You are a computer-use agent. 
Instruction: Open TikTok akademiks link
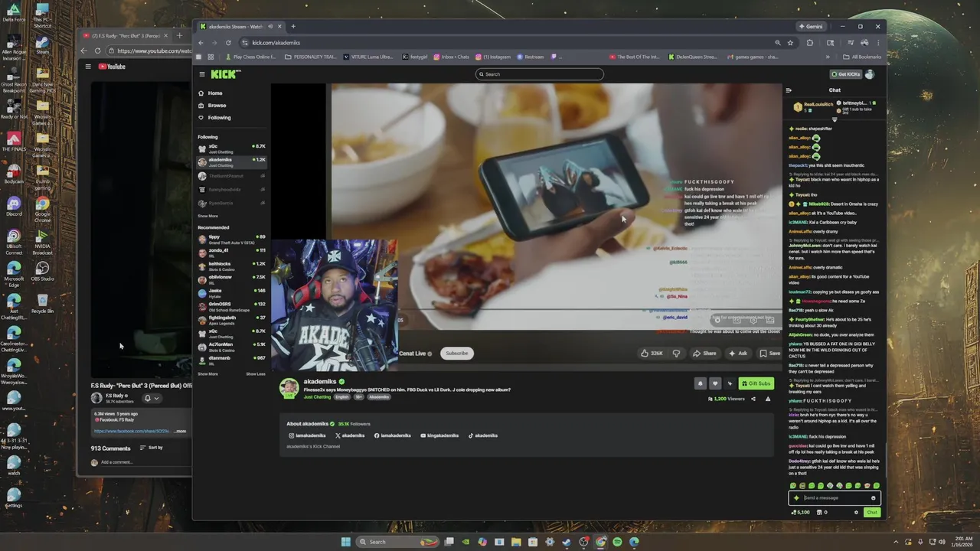click(483, 435)
